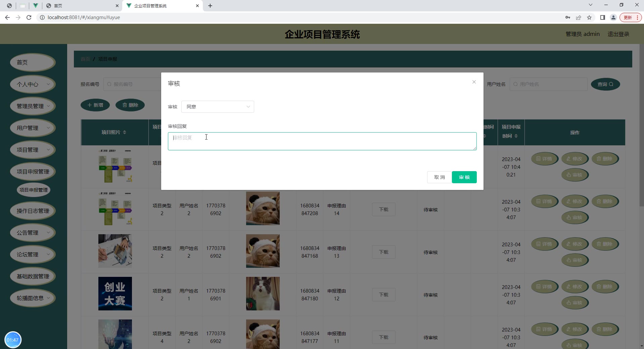Click 修改 for the 10:40:21 row
This screenshot has height=349, width=644.
575,159
